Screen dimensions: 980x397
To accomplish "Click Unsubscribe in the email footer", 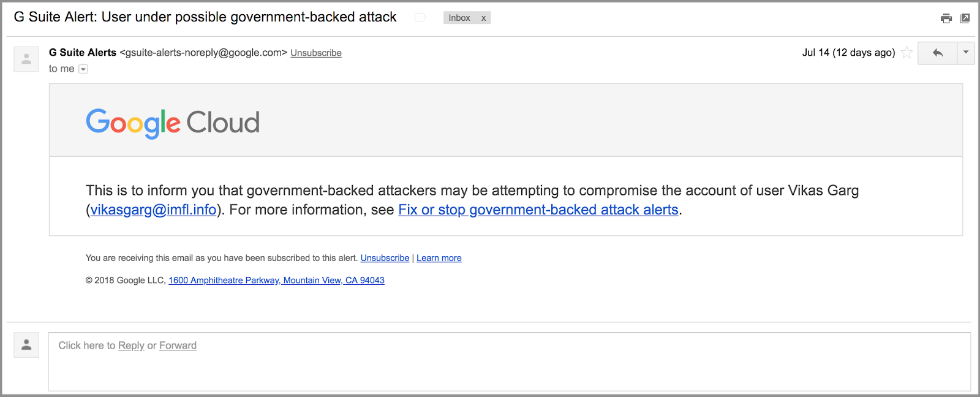I will coord(385,258).
